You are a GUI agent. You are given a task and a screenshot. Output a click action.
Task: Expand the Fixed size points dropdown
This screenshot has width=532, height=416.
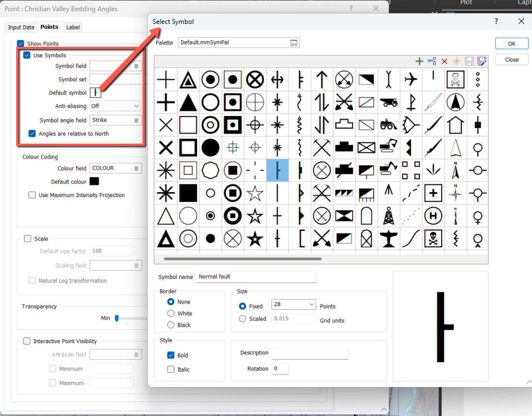click(x=310, y=305)
